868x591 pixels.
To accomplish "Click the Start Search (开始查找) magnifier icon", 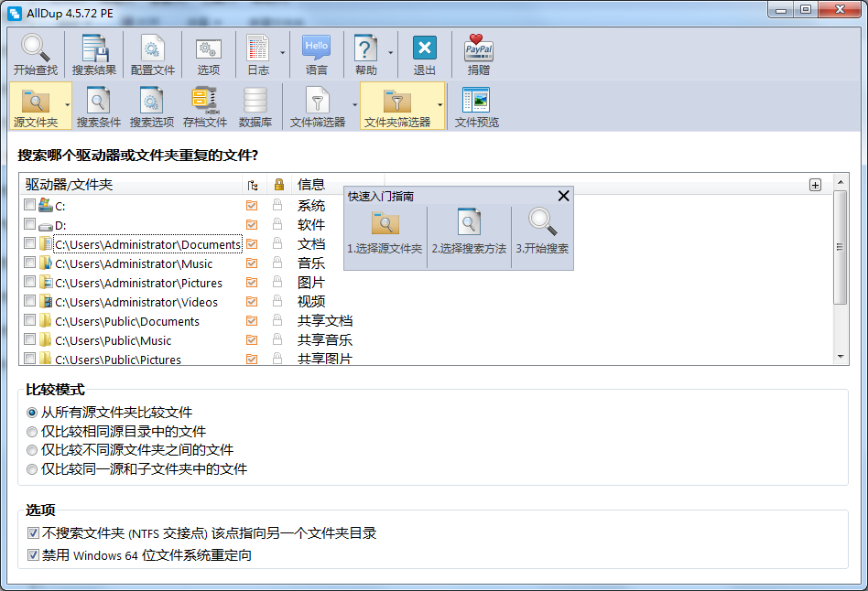I will [x=35, y=49].
